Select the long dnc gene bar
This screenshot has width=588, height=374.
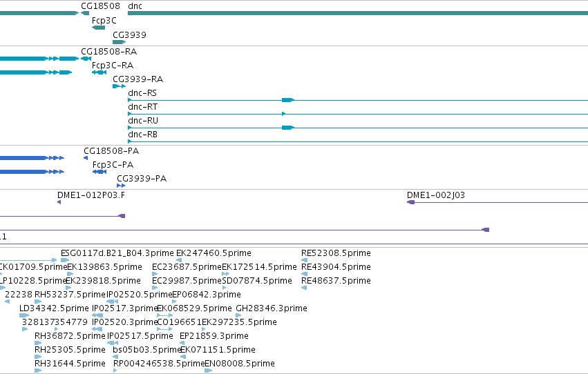click(358, 13)
